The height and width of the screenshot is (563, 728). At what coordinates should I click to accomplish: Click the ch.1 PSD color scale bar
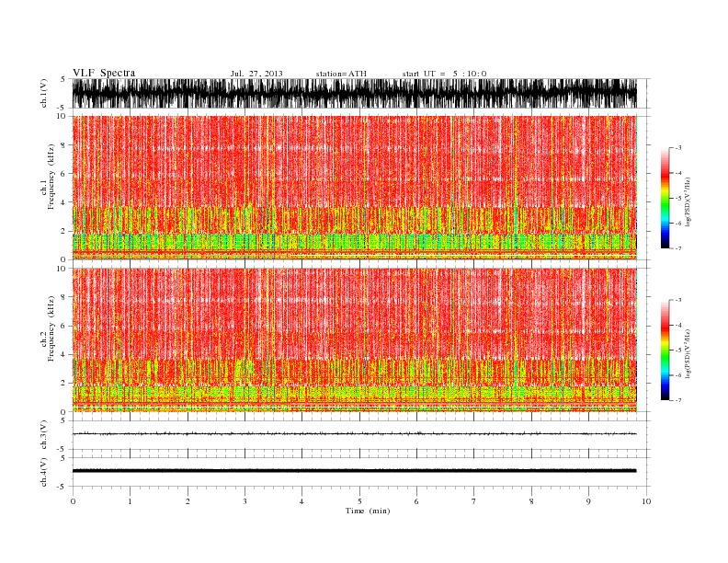665,199
